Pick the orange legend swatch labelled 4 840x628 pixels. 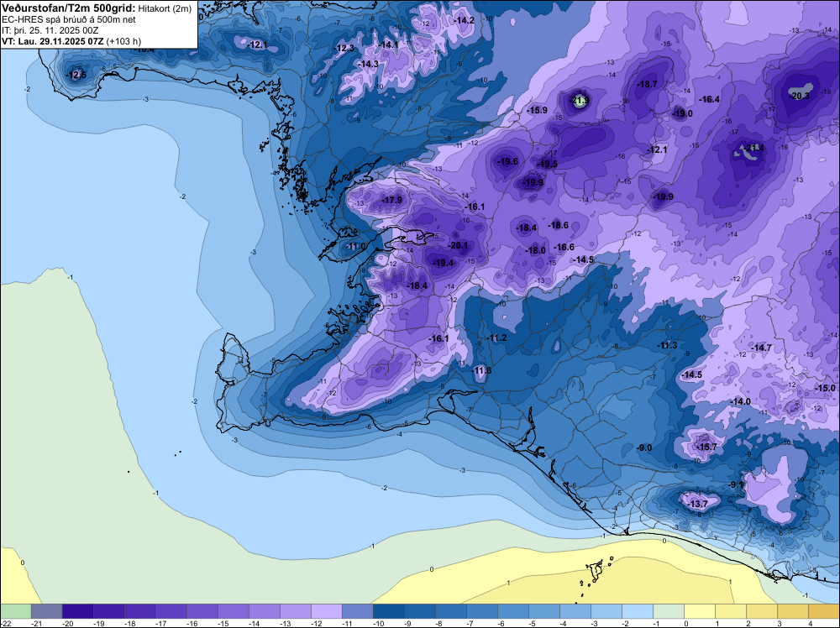click(824, 611)
